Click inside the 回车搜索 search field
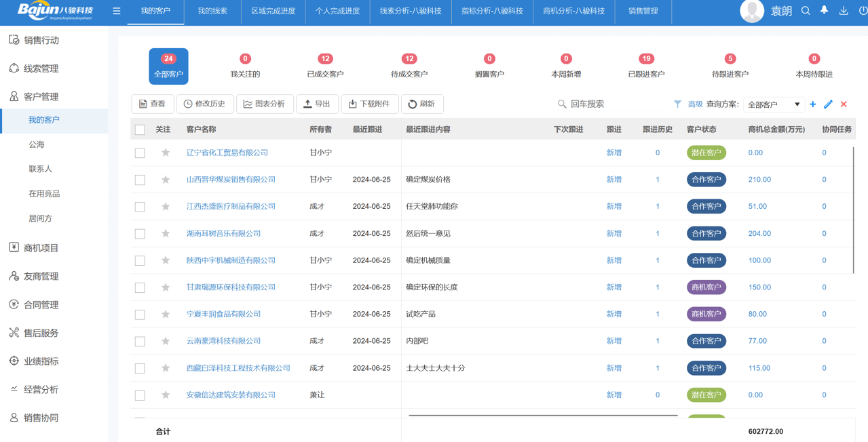Viewport: 868px width, 442px height. [611, 104]
